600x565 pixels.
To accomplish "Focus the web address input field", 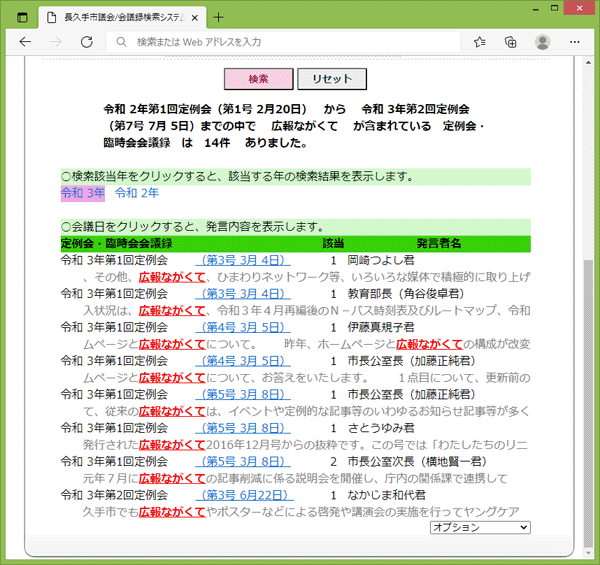I will coord(283,42).
